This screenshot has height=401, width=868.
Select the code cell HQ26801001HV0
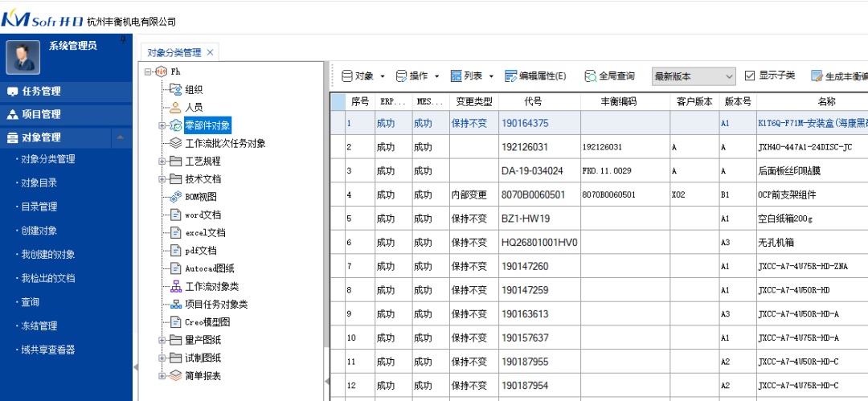pos(540,242)
